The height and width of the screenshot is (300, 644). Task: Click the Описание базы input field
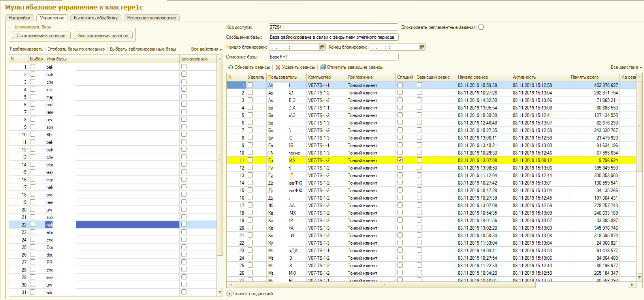point(333,57)
